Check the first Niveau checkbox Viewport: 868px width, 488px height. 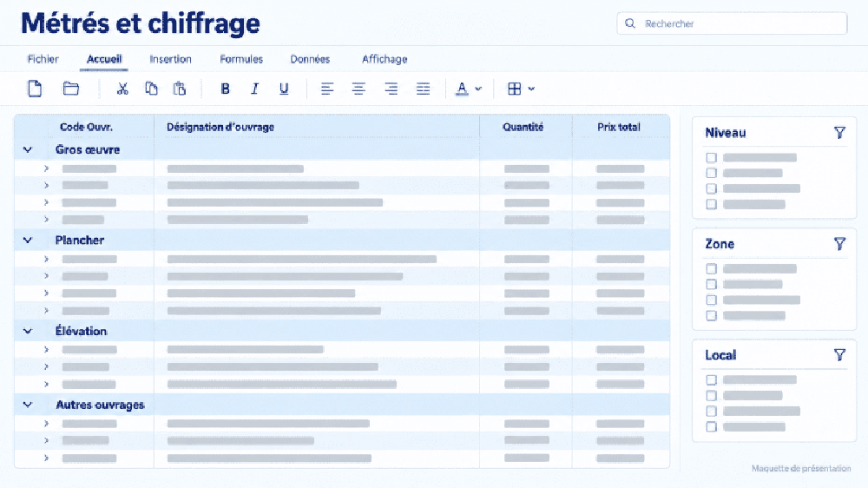(712, 158)
